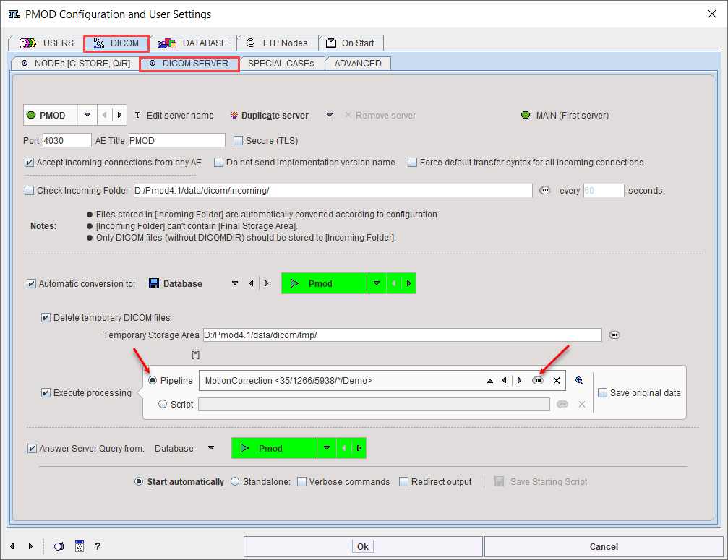Enable Verbose commands checkbox
The image size is (728, 560).
click(301, 481)
